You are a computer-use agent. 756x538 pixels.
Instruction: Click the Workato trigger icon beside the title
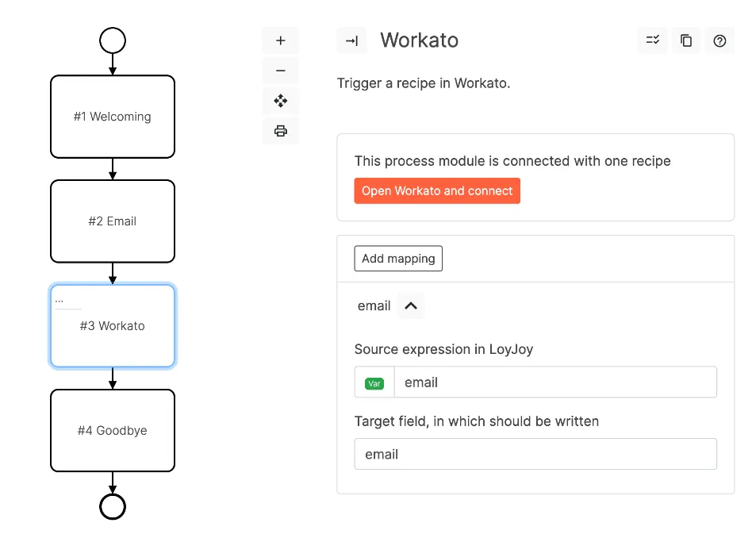click(x=351, y=40)
